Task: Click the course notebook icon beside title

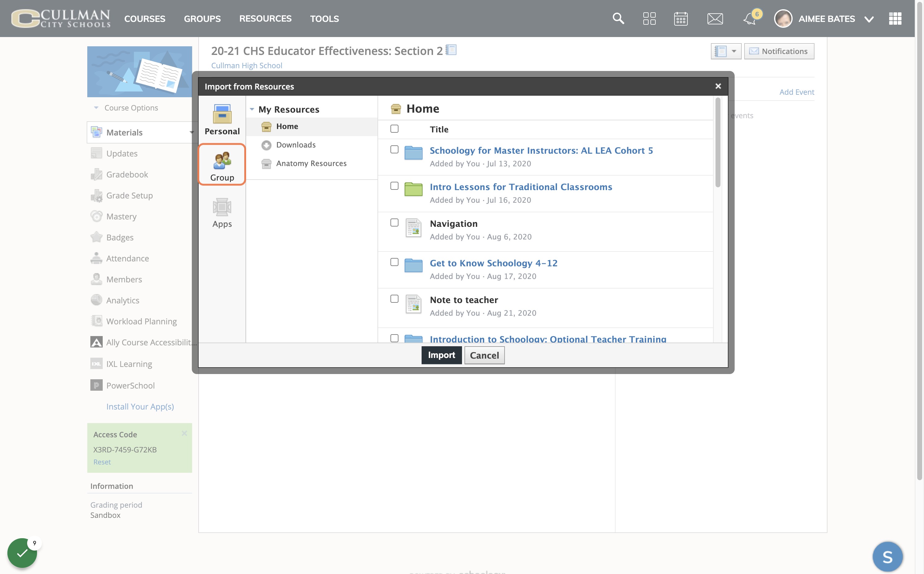Action: pyautogui.click(x=451, y=50)
